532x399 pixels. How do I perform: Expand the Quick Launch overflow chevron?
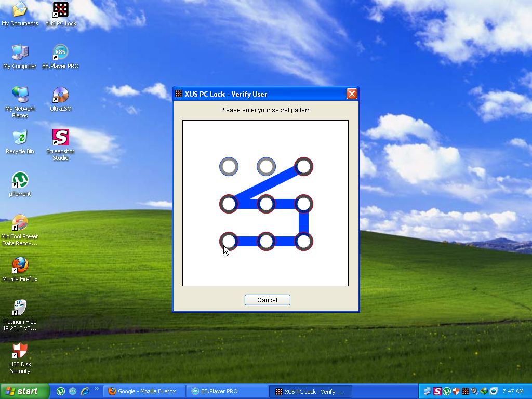point(97,389)
